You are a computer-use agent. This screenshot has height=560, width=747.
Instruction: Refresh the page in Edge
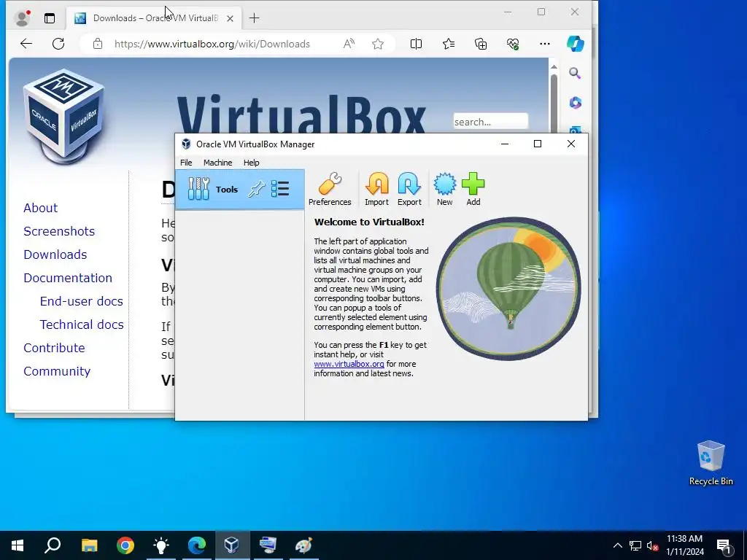tap(58, 44)
